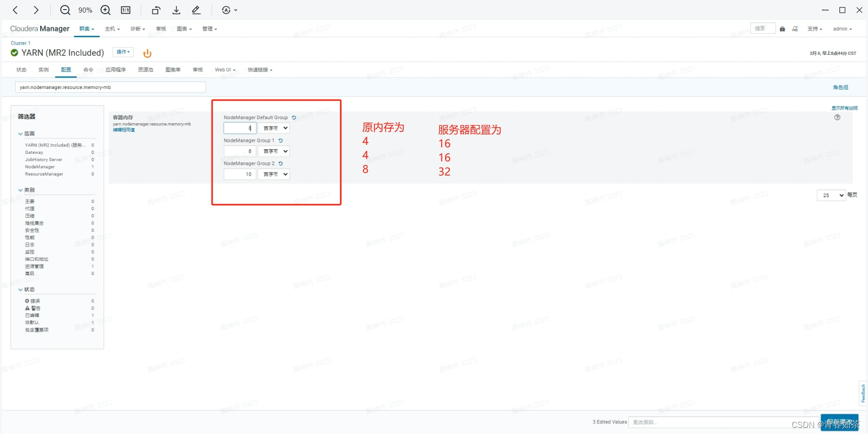Open the 快速链接 quick links dropdown
Viewport: 868px width, 434px height.
[260, 70]
